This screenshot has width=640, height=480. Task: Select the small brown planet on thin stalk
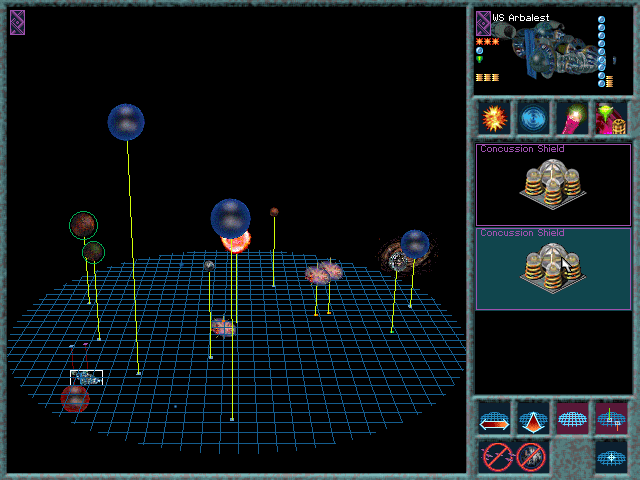click(x=274, y=212)
